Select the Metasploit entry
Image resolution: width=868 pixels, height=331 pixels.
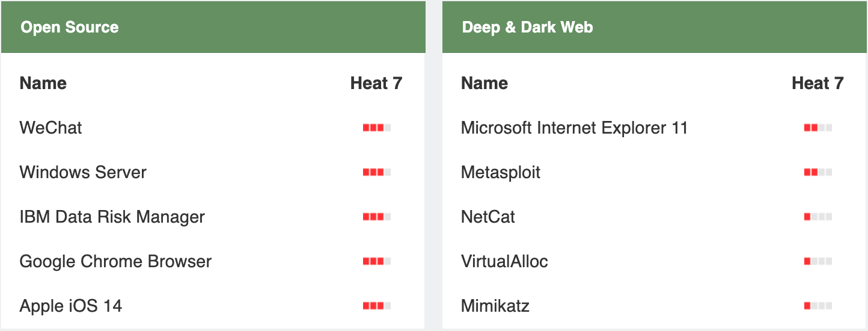point(501,172)
